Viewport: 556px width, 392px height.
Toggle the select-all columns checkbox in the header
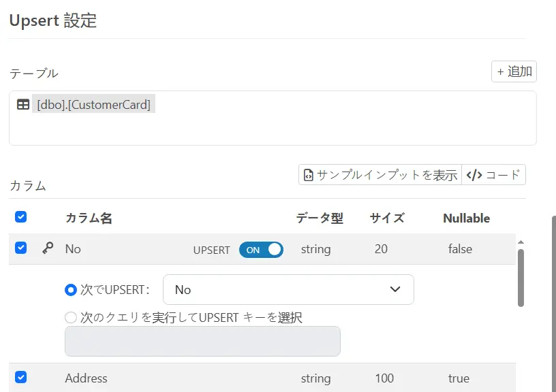point(21,216)
